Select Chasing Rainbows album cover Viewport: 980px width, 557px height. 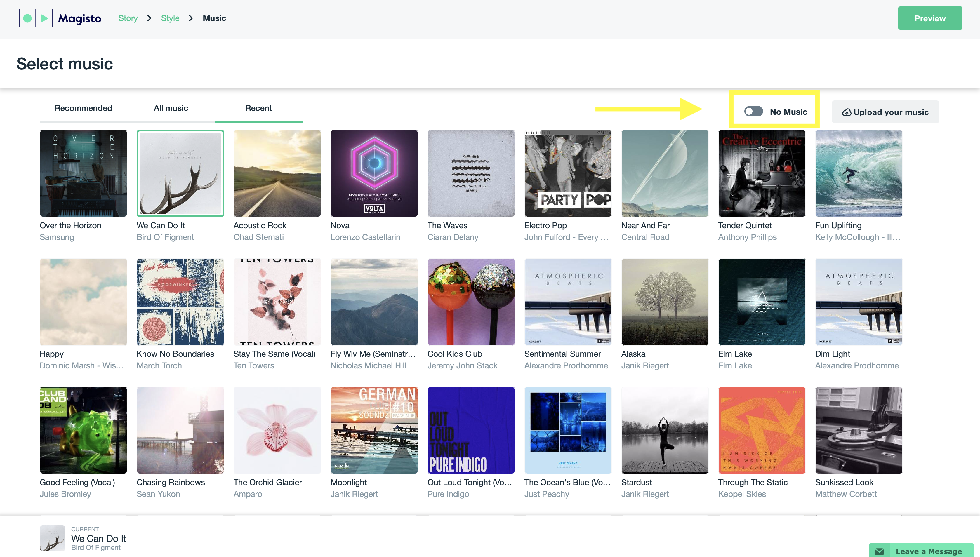180,430
